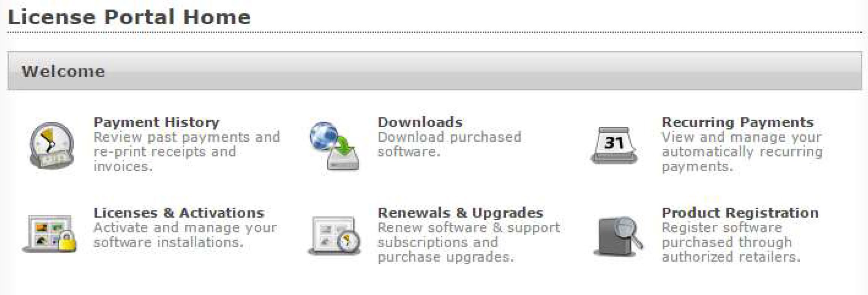Click the License Portal Home page title
This screenshot has width=868, height=295.
[x=129, y=17]
